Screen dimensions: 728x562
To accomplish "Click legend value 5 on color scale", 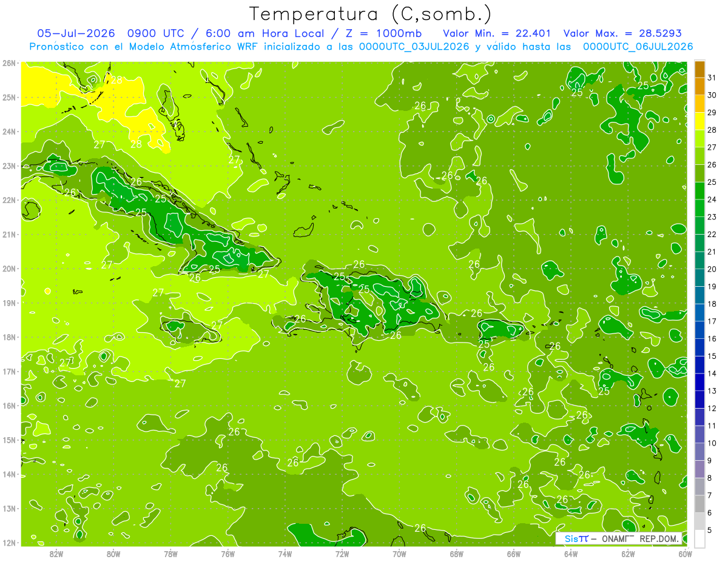I will (x=711, y=530).
